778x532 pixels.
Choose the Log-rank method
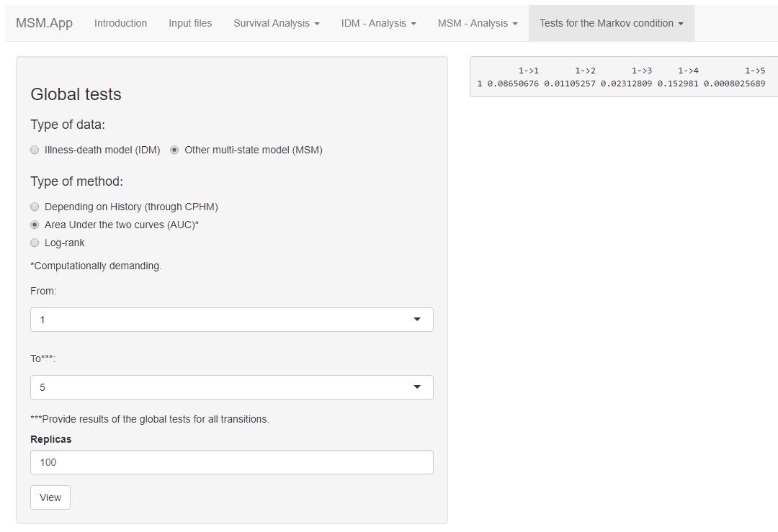[35, 243]
